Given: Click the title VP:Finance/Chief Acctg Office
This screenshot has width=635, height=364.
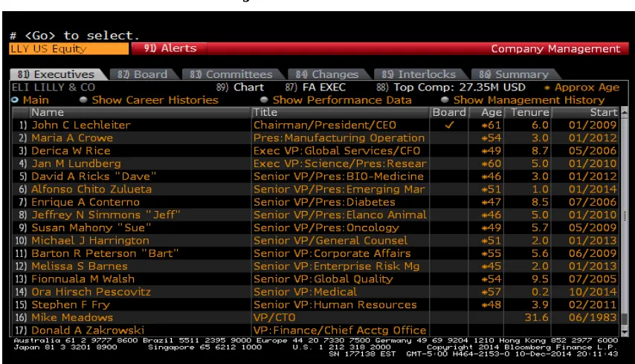Looking at the screenshot, I should tap(340, 331).
